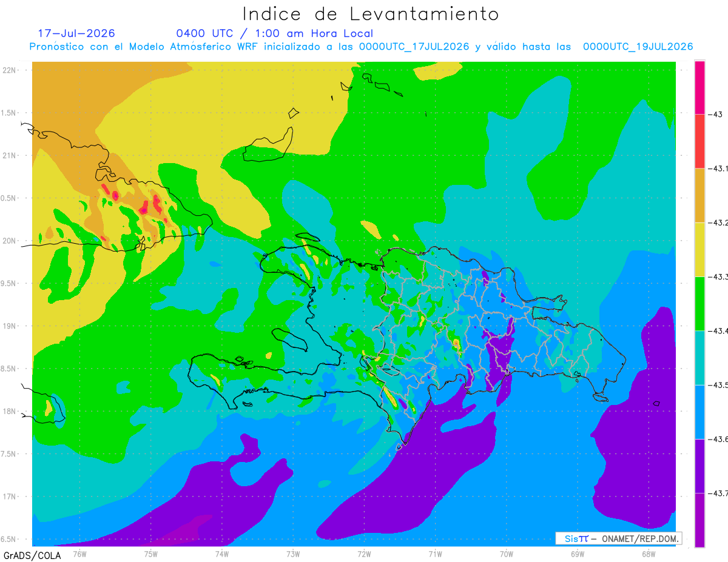Click the title 'Indice de Levantamiento'
This screenshot has height=562, width=728.
click(370, 13)
